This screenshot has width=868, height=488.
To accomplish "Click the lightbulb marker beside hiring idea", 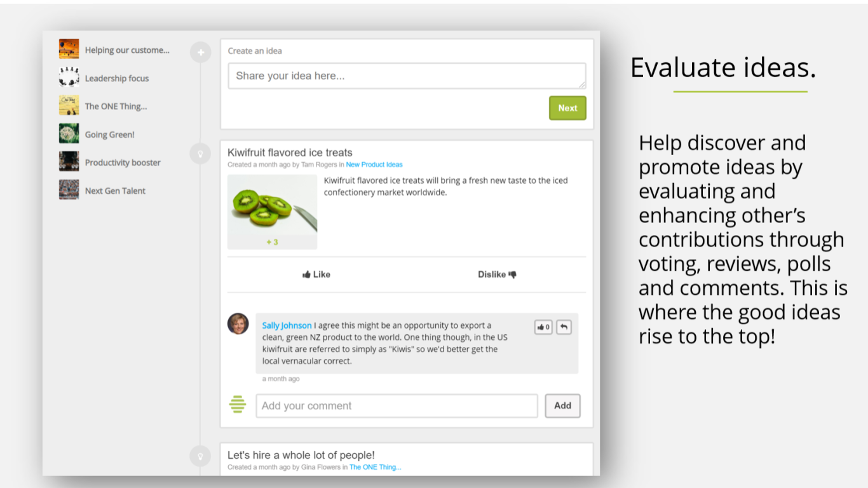I will [200, 456].
